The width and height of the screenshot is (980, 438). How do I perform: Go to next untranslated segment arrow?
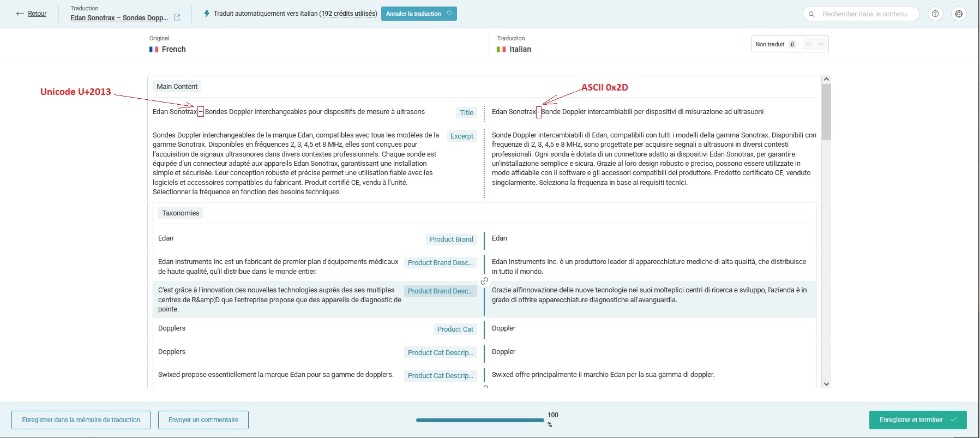click(821, 44)
